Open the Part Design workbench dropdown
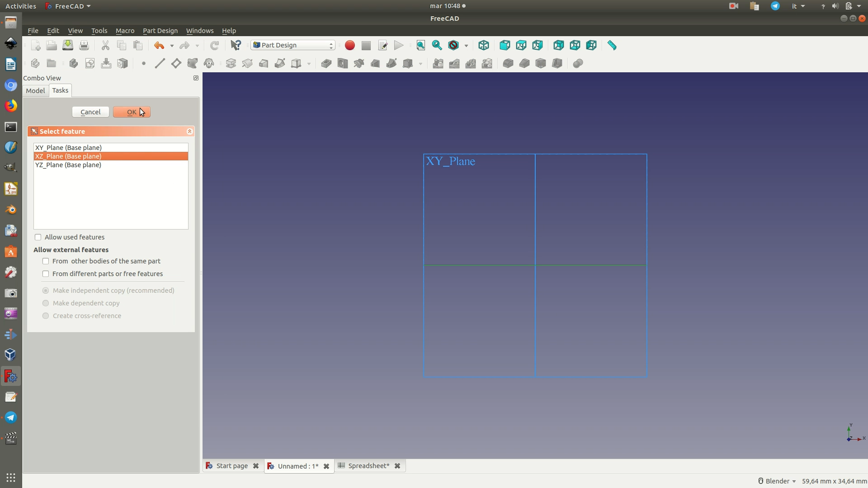Image resolution: width=868 pixels, height=488 pixels. point(293,45)
